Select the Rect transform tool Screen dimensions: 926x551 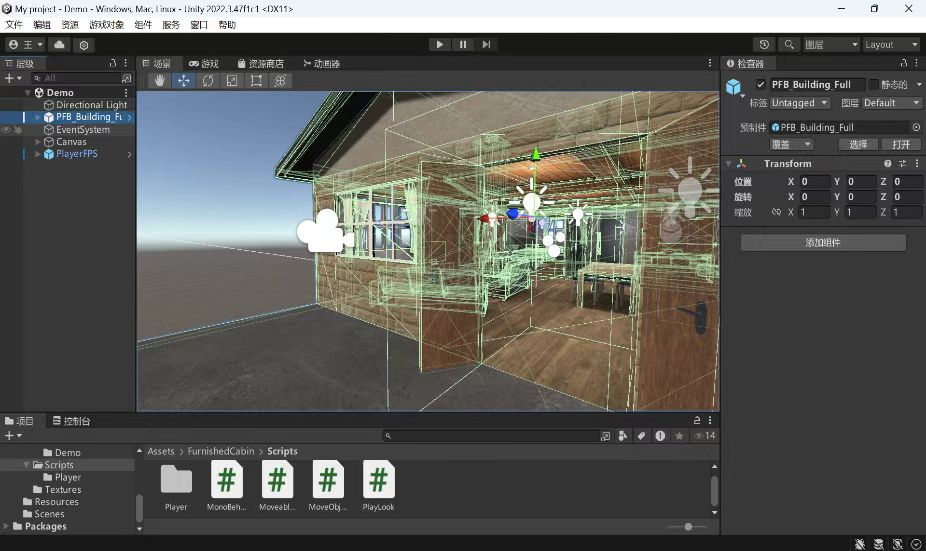[x=256, y=81]
